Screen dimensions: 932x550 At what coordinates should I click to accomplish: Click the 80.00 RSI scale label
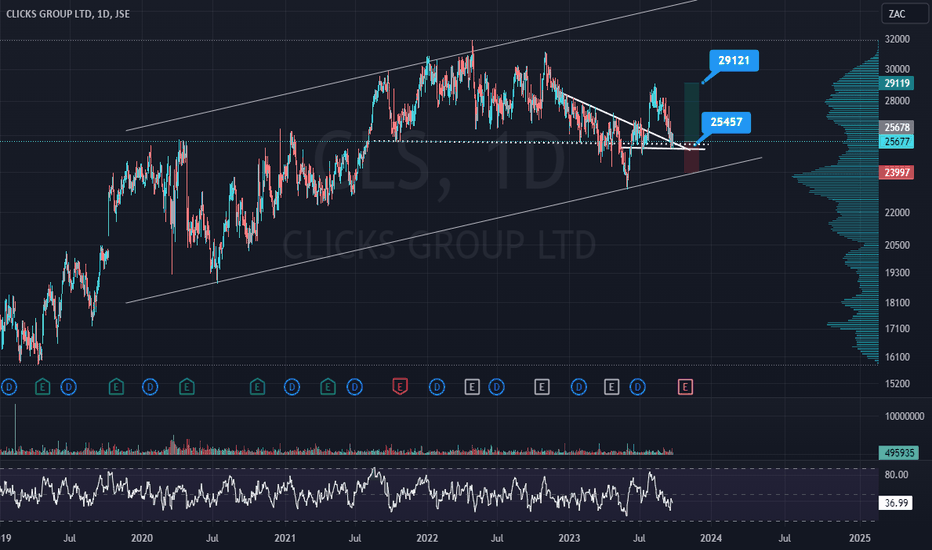tap(896, 474)
